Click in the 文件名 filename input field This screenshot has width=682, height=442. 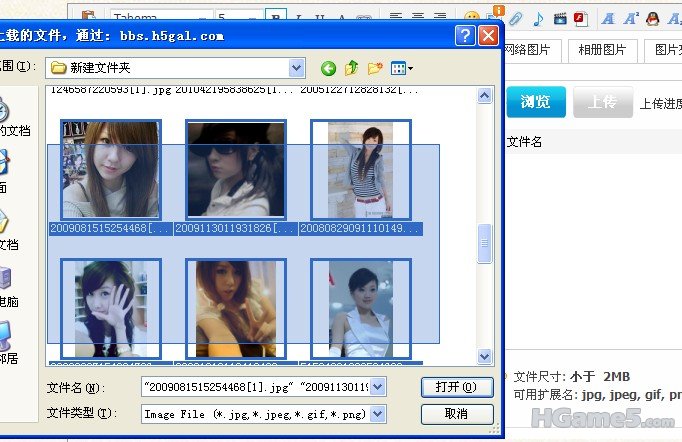pos(256,387)
